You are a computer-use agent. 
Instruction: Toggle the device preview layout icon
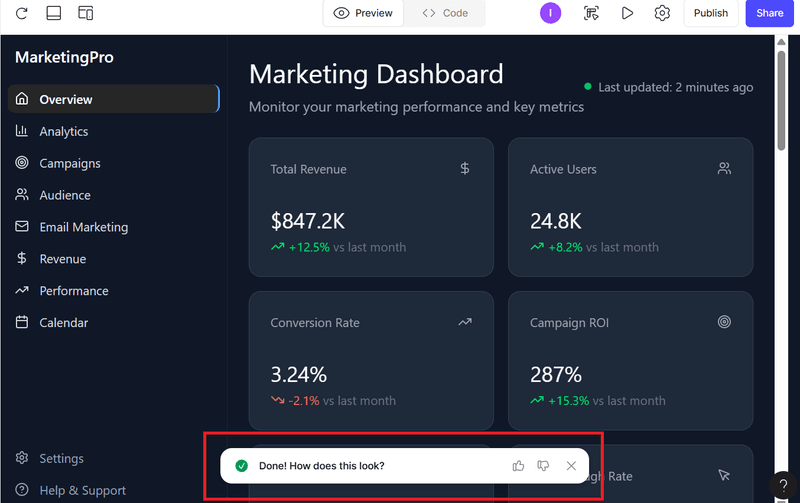[86, 13]
